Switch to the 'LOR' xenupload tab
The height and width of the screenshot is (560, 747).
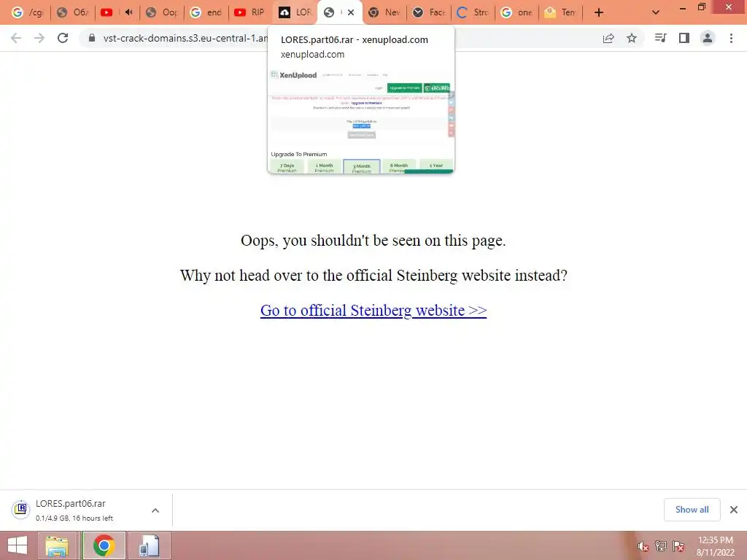pyautogui.click(x=295, y=12)
